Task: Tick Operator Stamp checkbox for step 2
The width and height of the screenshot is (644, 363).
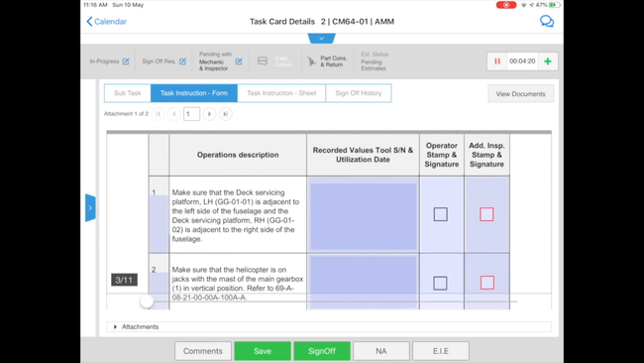Action: [440, 283]
